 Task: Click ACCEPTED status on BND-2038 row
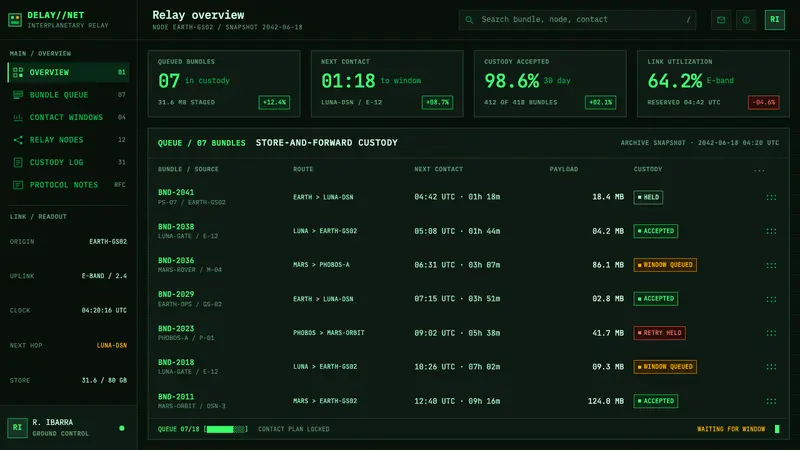click(656, 231)
